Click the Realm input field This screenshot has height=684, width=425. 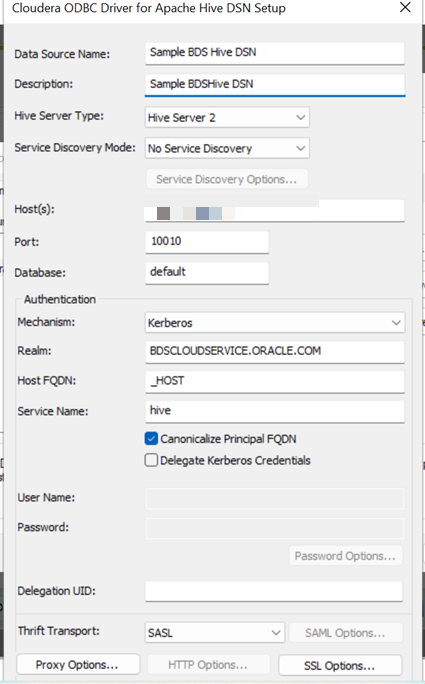pos(275,352)
